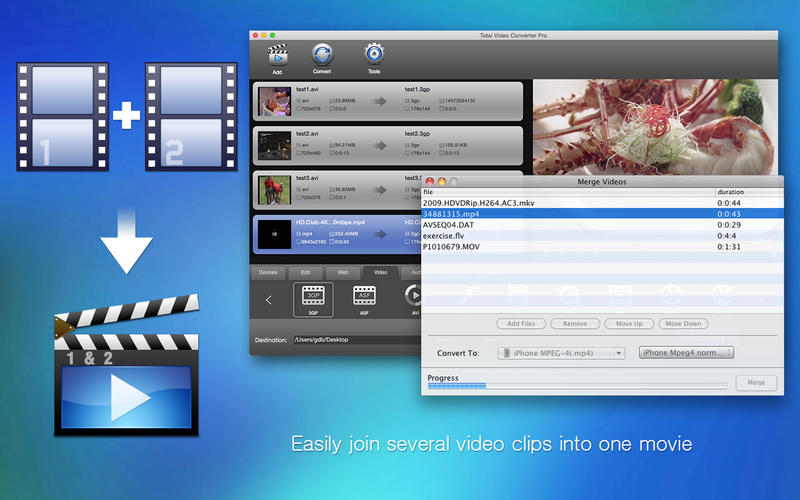Click the Total Video Converter Pro title
The width and height of the screenshot is (800, 500).
click(513, 36)
